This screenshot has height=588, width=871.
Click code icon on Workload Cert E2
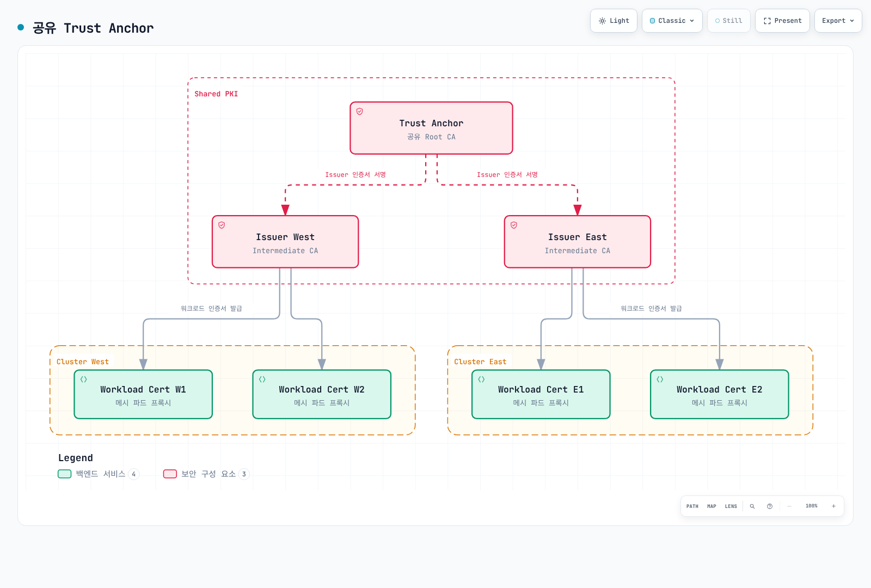(x=660, y=379)
